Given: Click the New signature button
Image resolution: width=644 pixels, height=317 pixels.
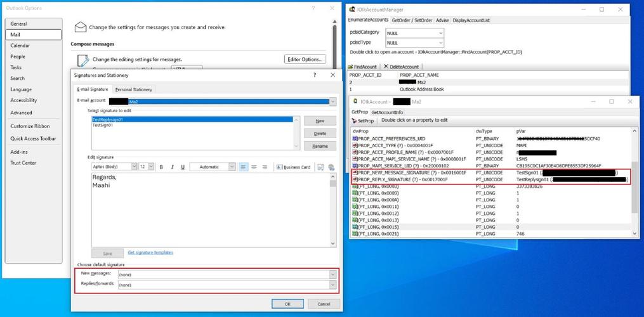Looking at the screenshot, I should coord(320,121).
